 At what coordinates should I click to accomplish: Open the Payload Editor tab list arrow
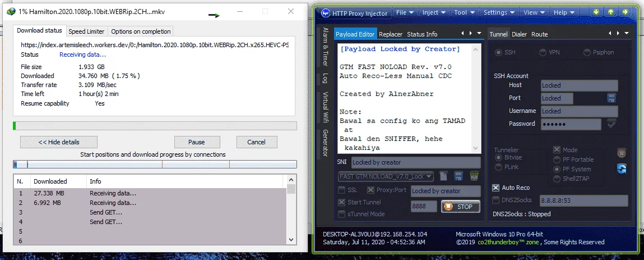(479, 33)
